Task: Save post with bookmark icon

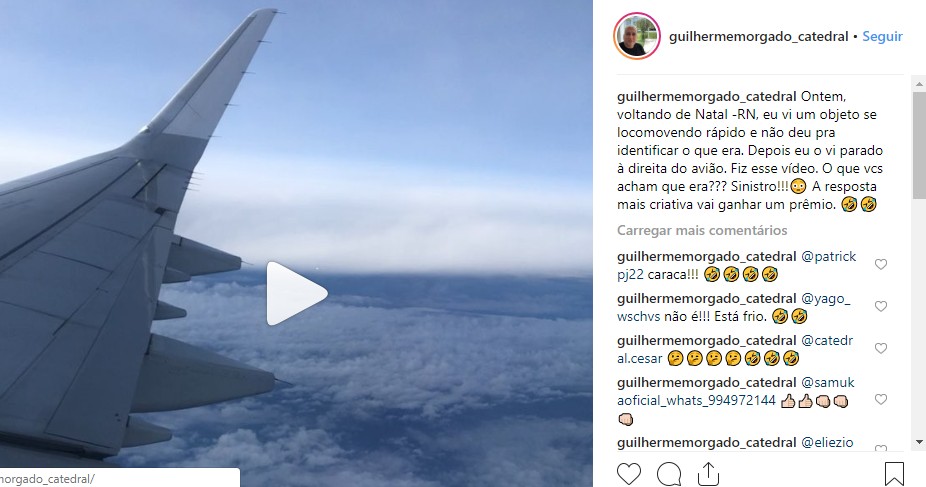Action: pos(894,474)
